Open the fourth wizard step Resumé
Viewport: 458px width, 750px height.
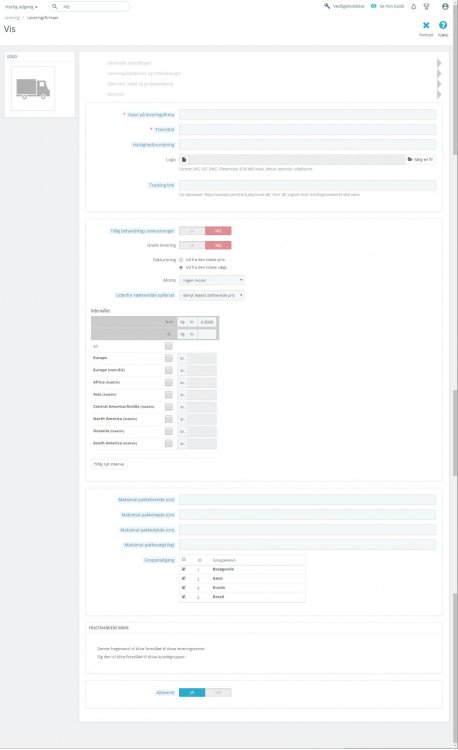115,94
